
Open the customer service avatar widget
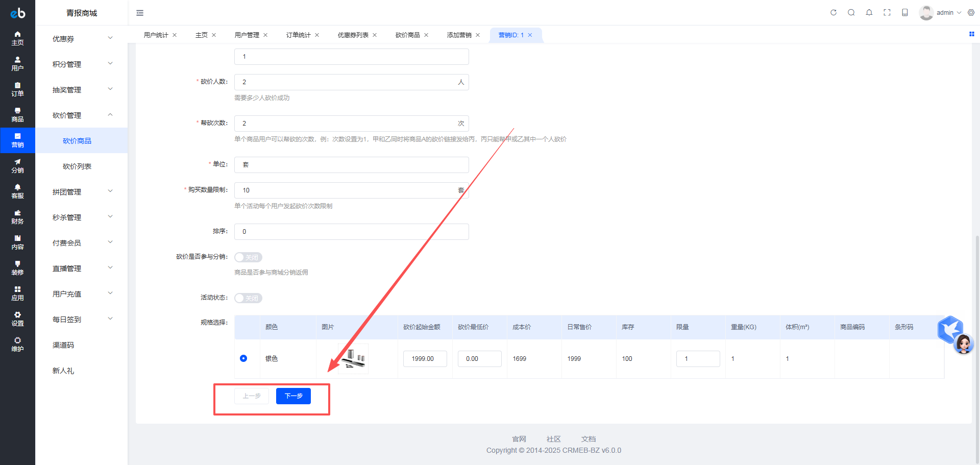963,344
